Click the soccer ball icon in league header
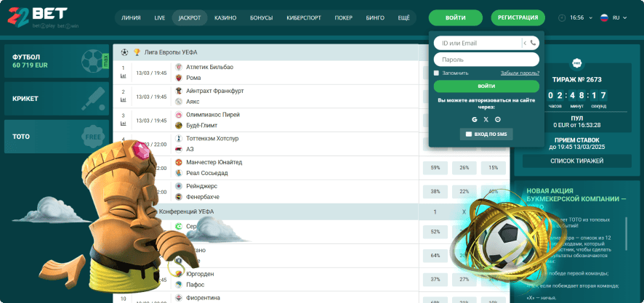 coord(124,52)
